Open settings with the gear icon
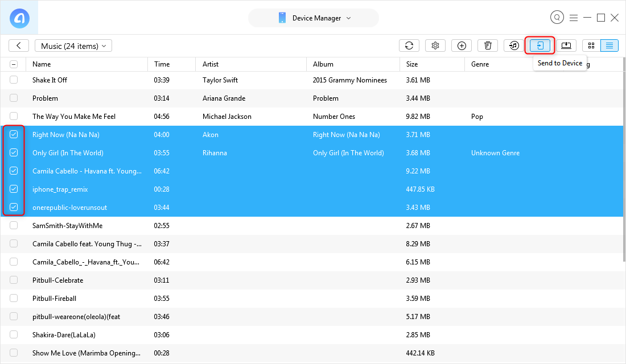The width and height of the screenshot is (626, 364). pyautogui.click(x=435, y=46)
